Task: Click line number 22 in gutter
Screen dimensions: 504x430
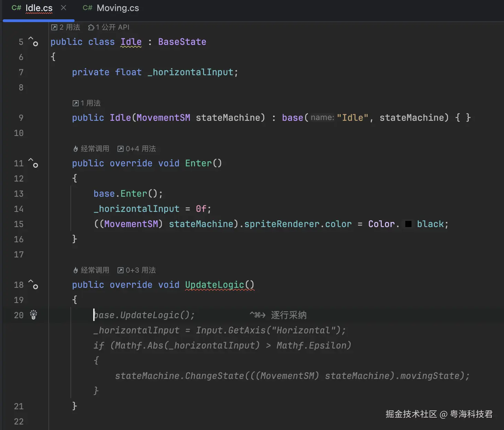Action: click(19, 421)
